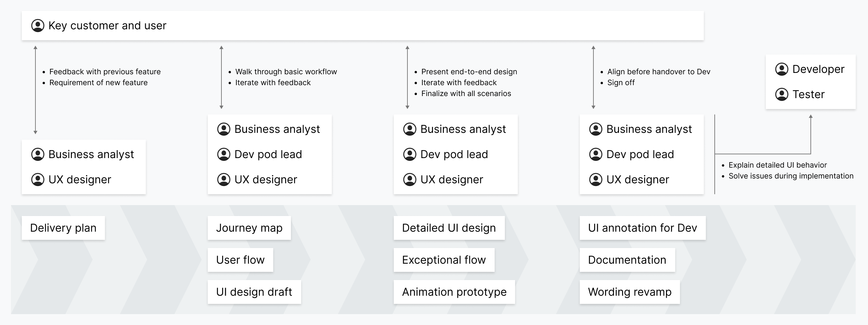Screen dimensions: 868x325
Task: Select the Delivery plan card
Action: click(63, 228)
